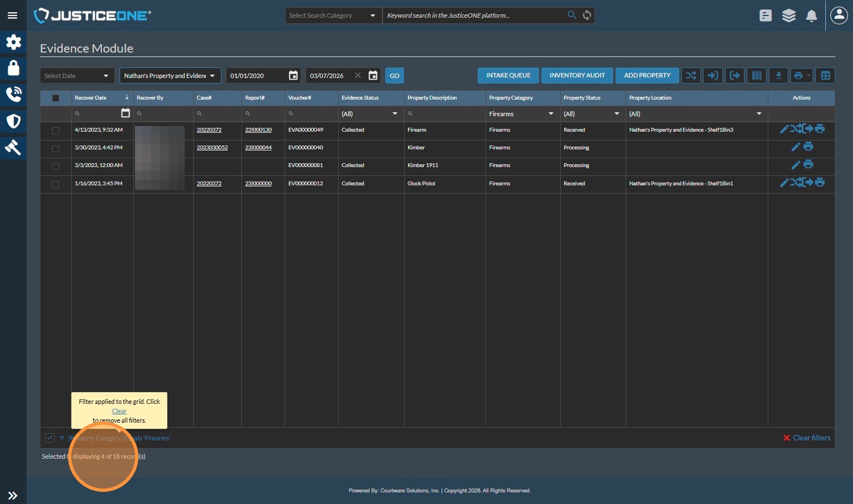Uncheck the Property Category filter checkbox

[x=50, y=438]
